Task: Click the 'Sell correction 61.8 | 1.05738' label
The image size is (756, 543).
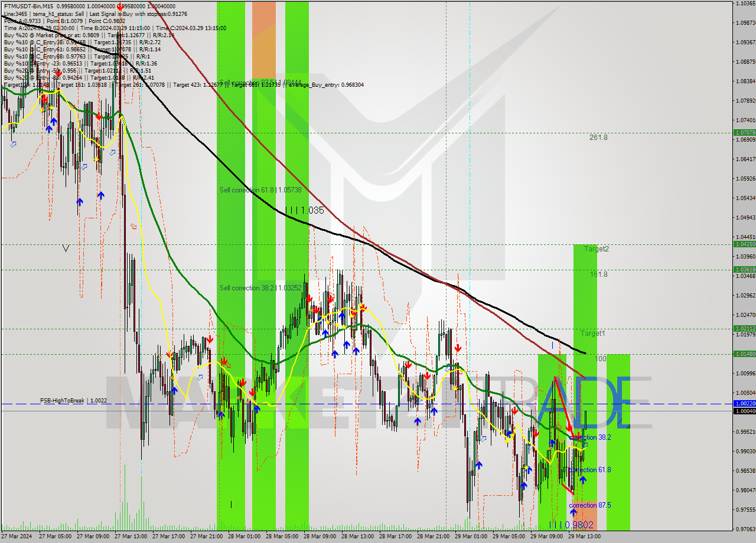Action: tap(260, 190)
